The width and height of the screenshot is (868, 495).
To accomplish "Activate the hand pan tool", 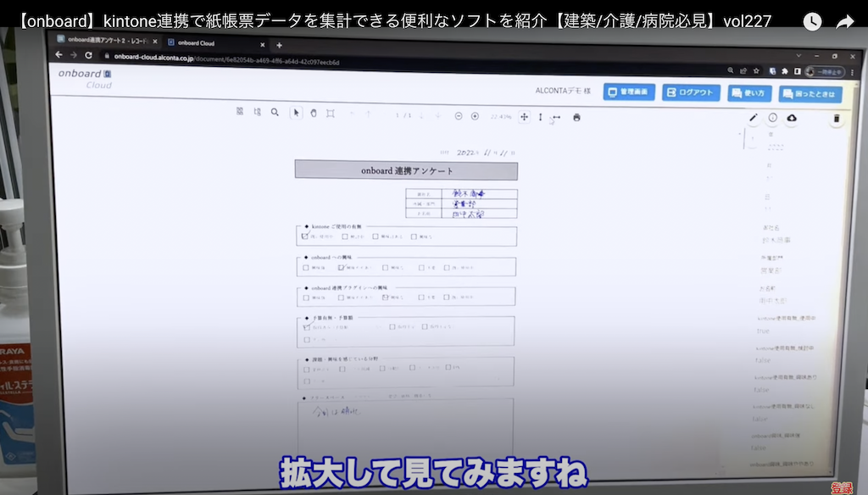I will (314, 114).
